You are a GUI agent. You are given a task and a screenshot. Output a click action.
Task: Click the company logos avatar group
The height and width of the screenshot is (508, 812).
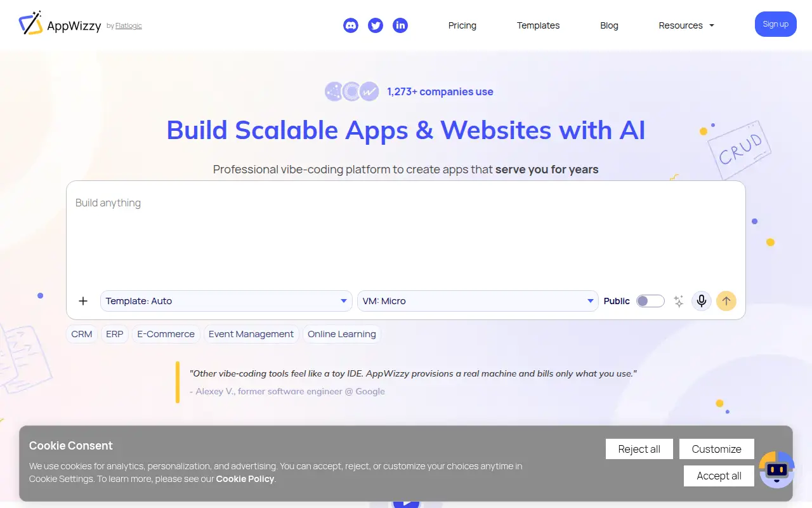(x=352, y=91)
